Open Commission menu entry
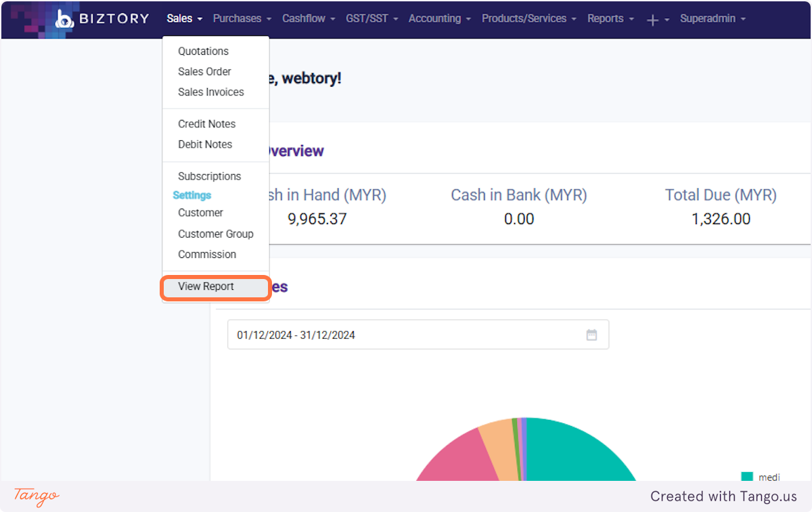The height and width of the screenshot is (512, 812). 216,255
